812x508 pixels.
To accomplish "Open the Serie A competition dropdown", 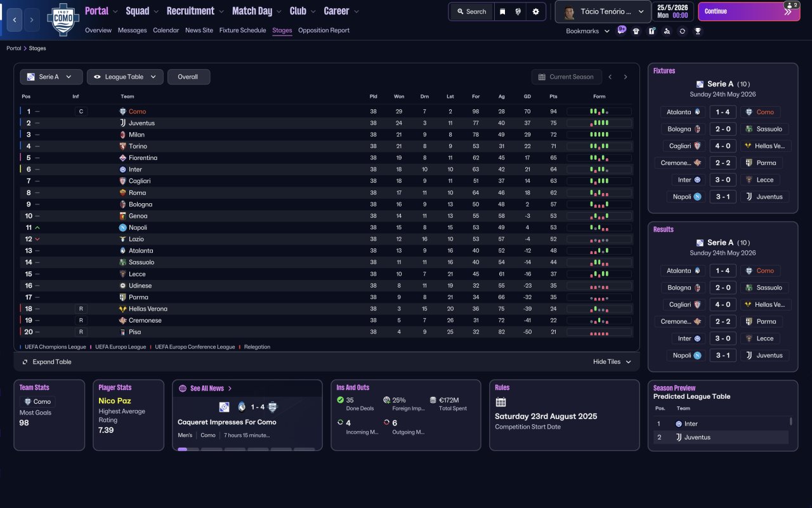I will pos(51,77).
